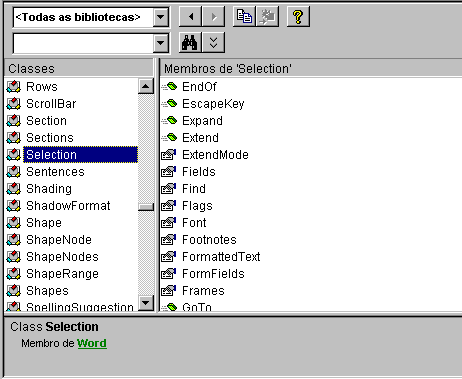Open the Word library link

coord(92,343)
